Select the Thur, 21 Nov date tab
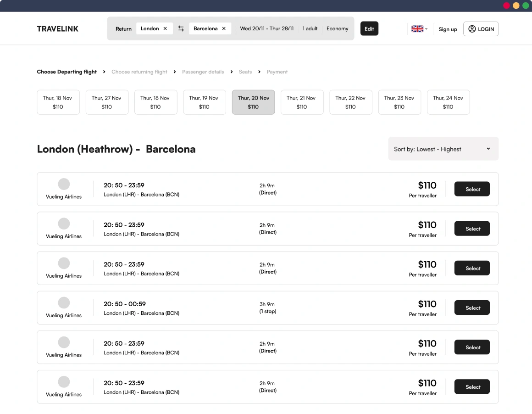This screenshot has width=532, height=414. click(x=302, y=102)
